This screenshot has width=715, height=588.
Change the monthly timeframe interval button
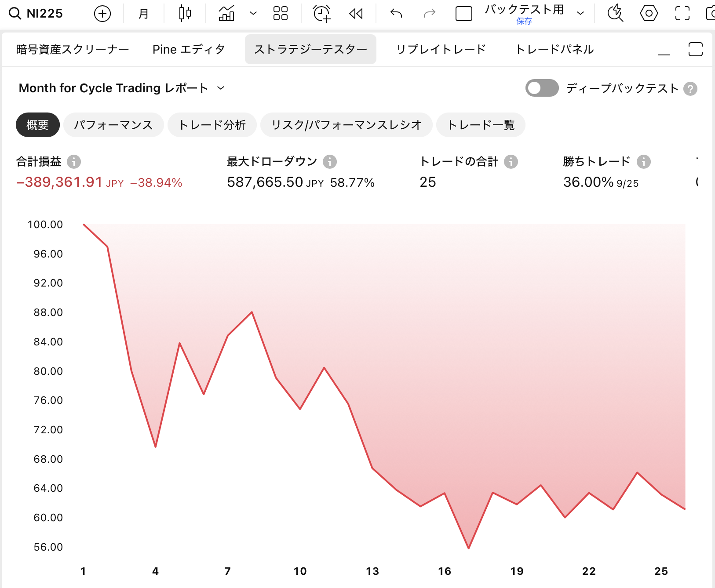tap(143, 14)
